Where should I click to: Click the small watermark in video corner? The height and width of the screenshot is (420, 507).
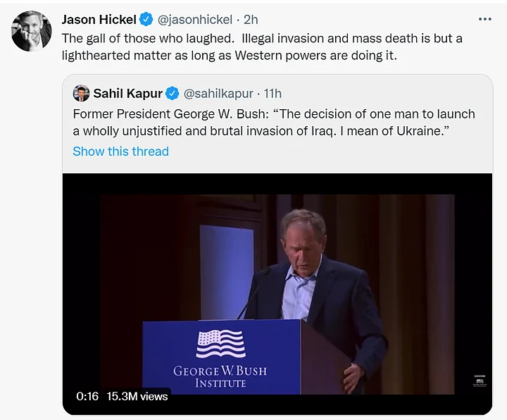tap(478, 380)
